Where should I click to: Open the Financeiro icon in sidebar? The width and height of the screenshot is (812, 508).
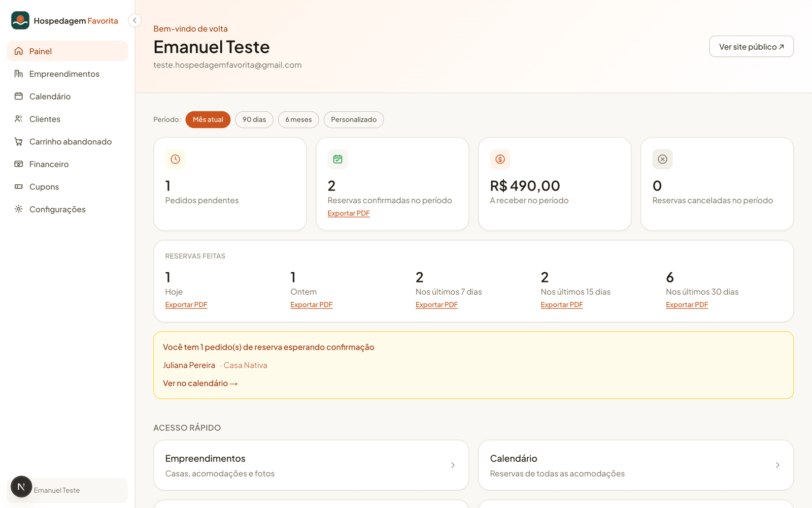click(x=19, y=164)
